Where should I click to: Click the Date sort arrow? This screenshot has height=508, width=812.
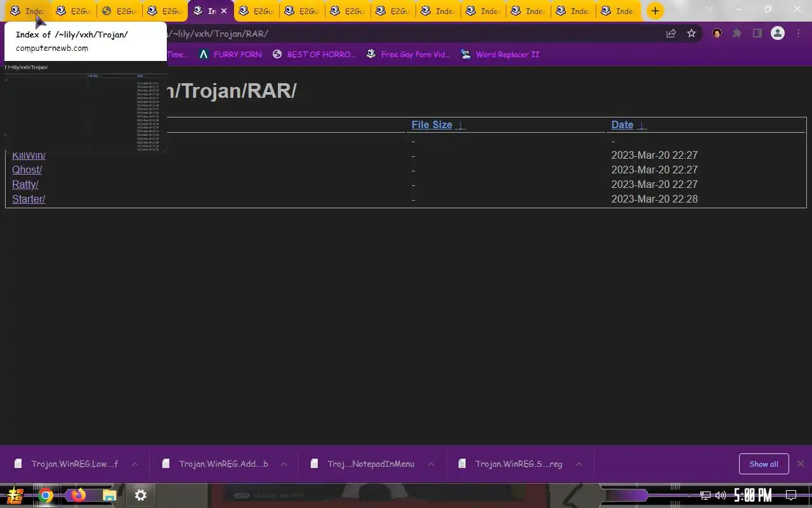pos(641,126)
